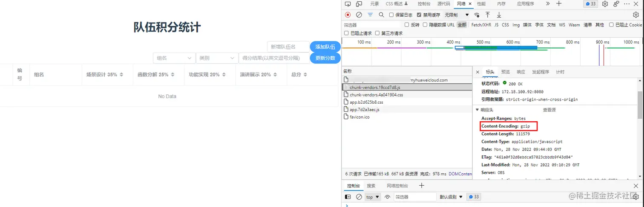Switch to the 元素 tab
This screenshot has height=207, width=644.
(374, 4)
